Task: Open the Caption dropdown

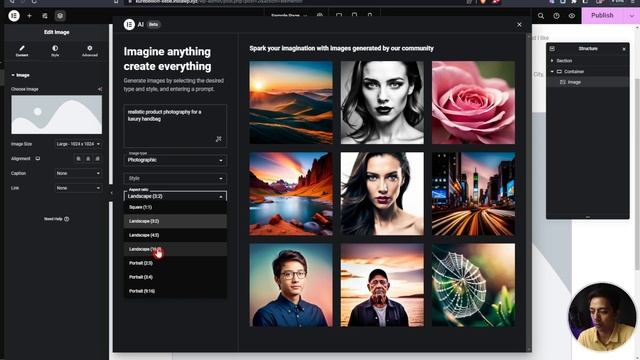Action: (78, 173)
